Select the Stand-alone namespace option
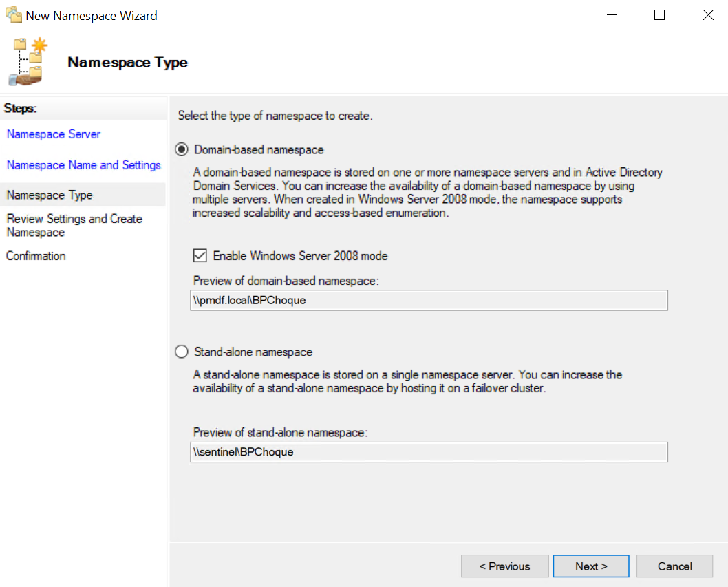Viewport: 728px width, 587px height. (182, 352)
